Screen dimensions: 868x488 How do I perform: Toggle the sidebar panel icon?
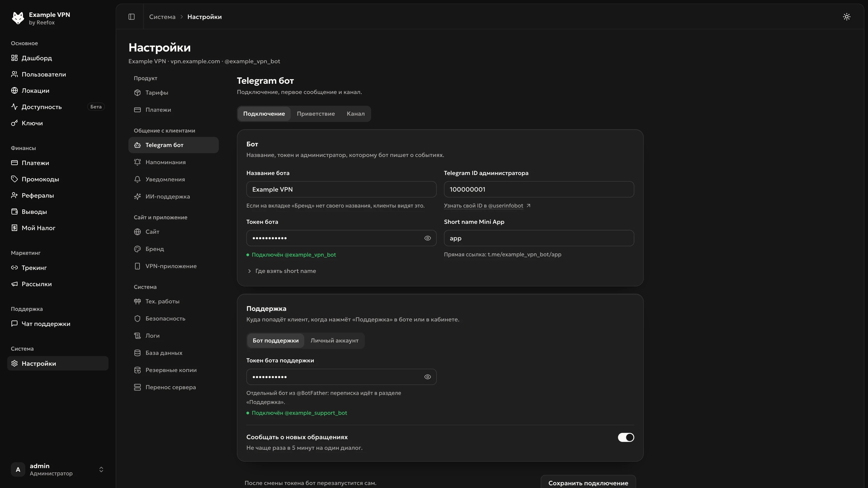[x=131, y=17]
